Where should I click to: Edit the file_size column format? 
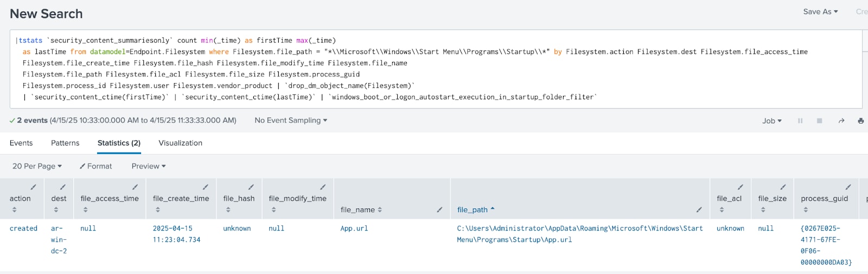(x=783, y=187)
